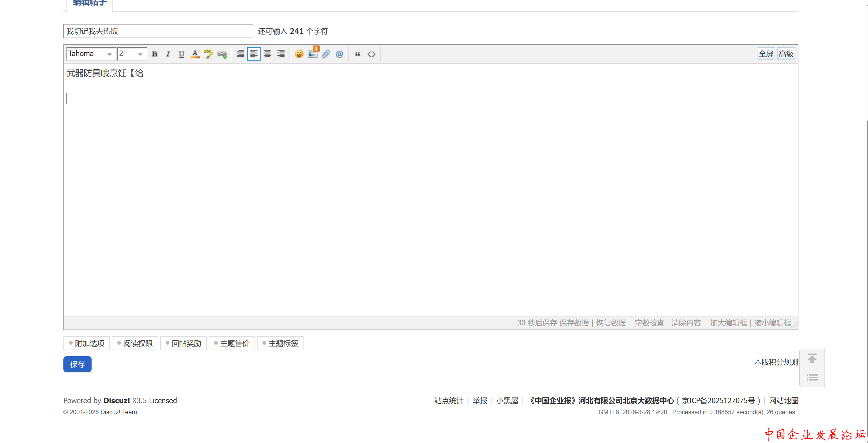
Task: Apply bold formatting in the editor toolbar
Action: click(154, 54)
